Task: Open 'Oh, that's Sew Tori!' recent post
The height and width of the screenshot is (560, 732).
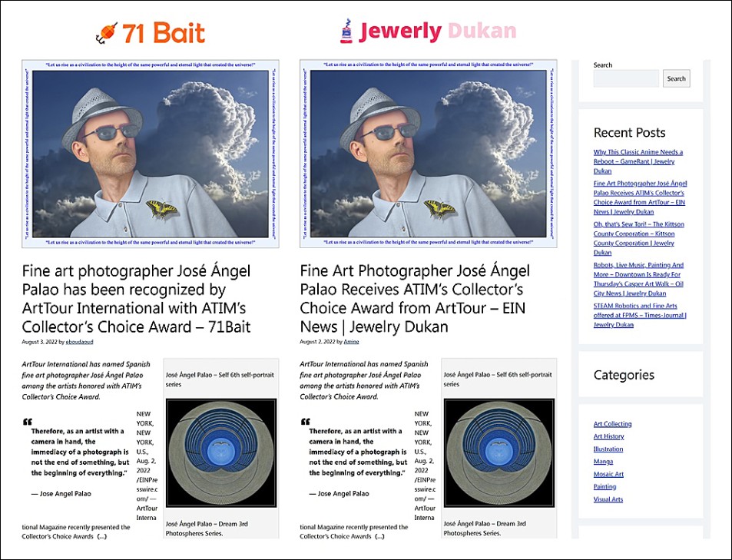Action: tap(638, 238)
